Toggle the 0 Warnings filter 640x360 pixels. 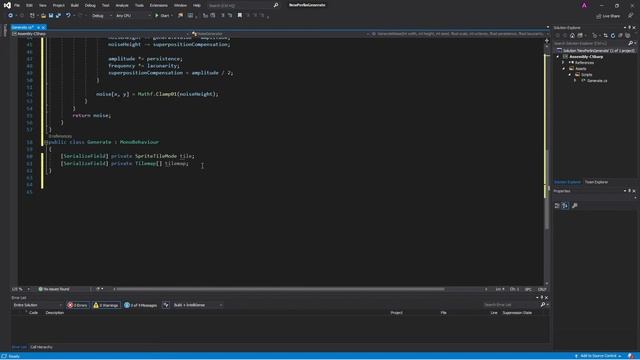tap(106, 305)
